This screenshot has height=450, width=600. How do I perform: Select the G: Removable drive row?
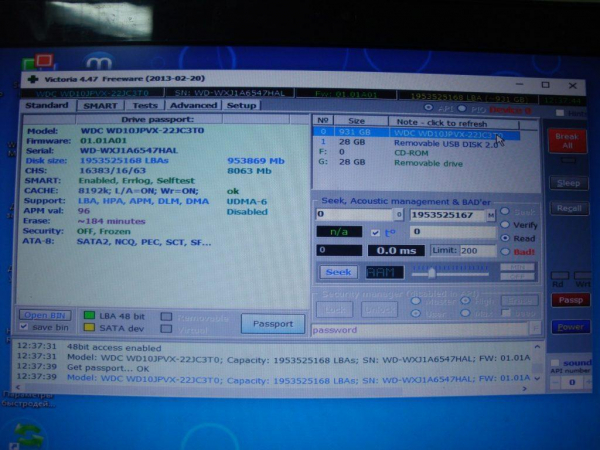tap(416, 163)
